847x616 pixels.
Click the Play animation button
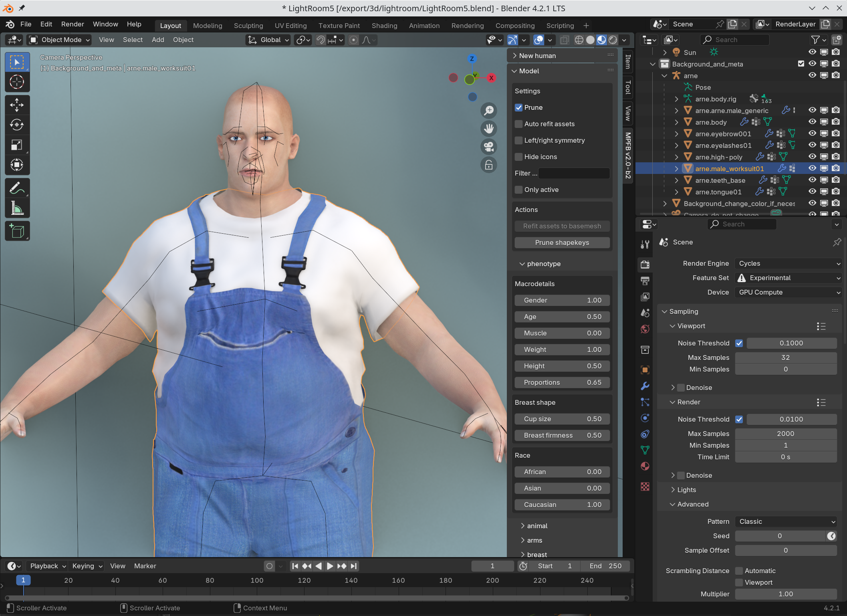330,566
